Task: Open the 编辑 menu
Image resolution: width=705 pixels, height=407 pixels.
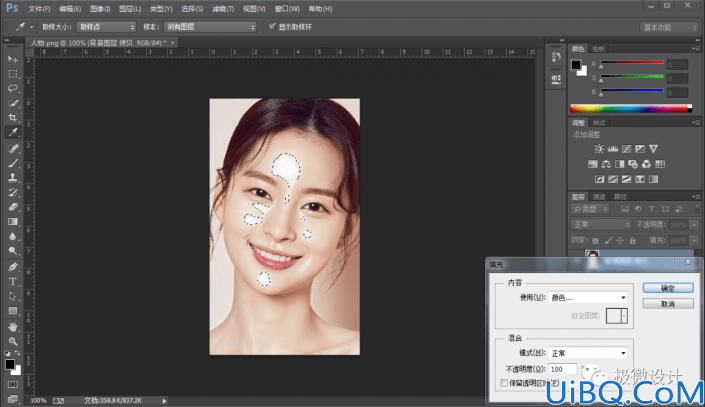Action: click(x=70, y=9)
